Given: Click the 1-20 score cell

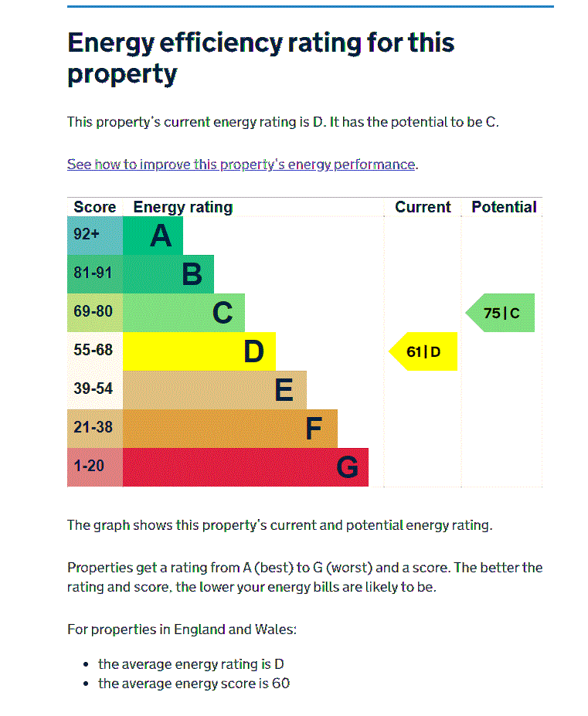Looking at the screenshot, I should tap(95, 467).
